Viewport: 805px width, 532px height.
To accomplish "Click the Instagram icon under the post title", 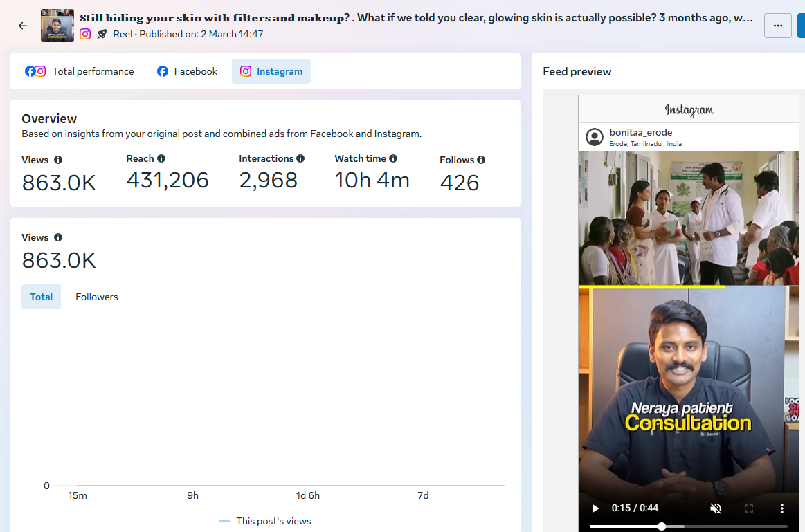I will pyautogui.click(x=85, y=34).
